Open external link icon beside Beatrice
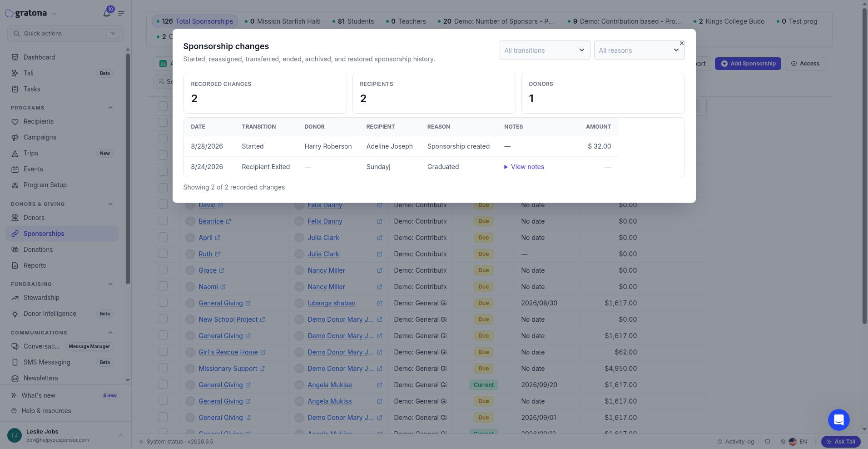 tap(228, 221)
